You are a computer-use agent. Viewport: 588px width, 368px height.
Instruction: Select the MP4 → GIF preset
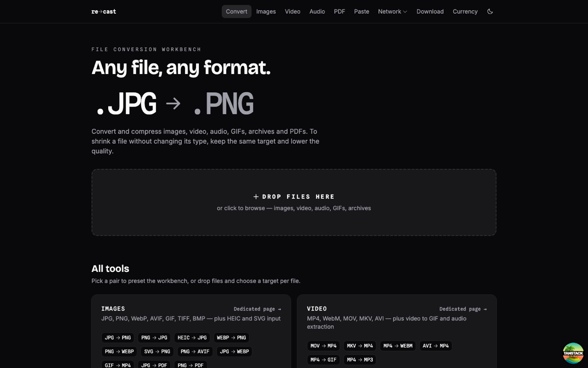(324, 360)
